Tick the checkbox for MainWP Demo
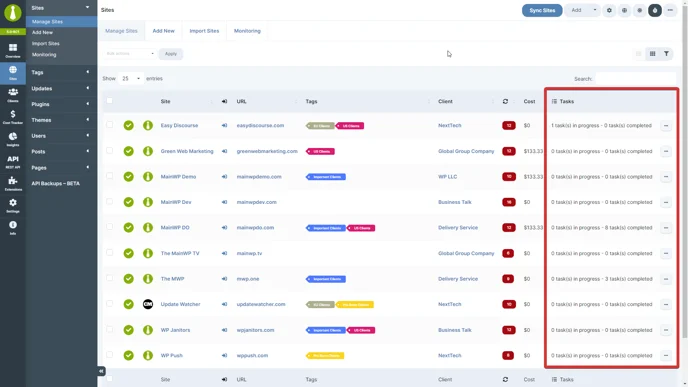Viewport: 688px width, 387px height. click(109, 176)
